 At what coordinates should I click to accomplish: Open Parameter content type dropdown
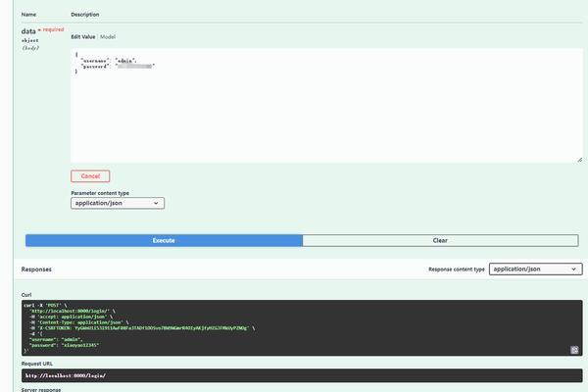pyautogui.click(x=118, y=203)
